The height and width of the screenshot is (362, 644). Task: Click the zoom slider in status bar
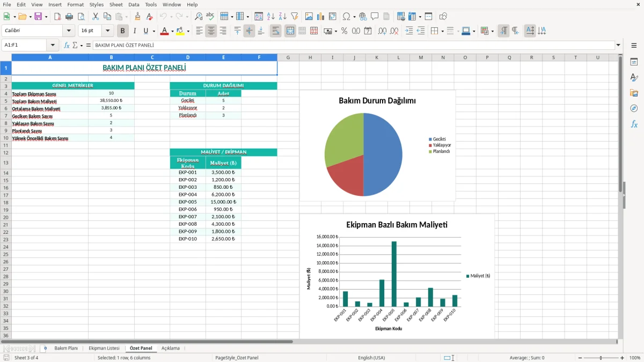pos(601,358)
